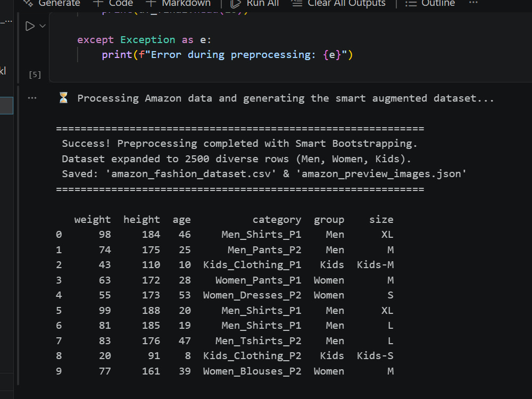
Task: Click the 'Kids_Clothing_P2' category cell
Action: pos(252,356)
